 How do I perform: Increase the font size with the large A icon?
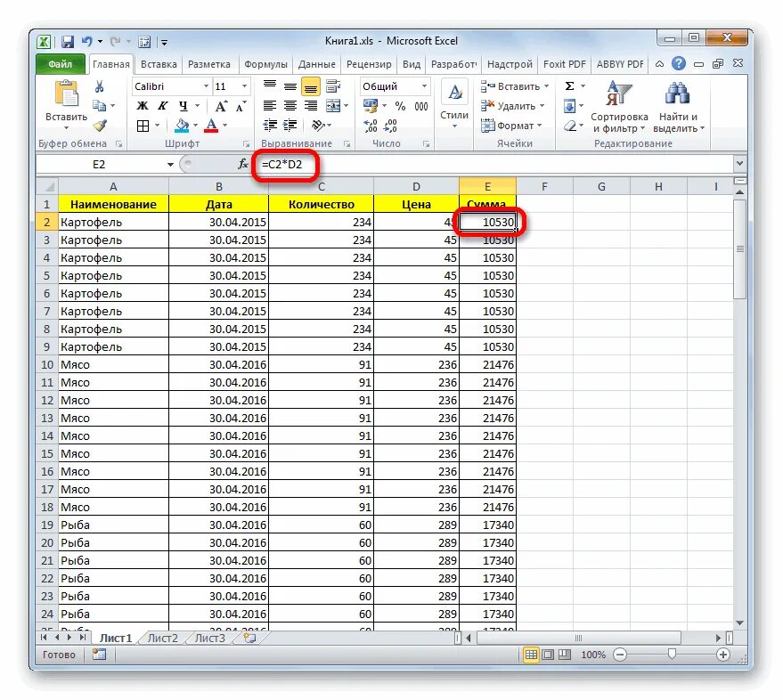[221, 106]
